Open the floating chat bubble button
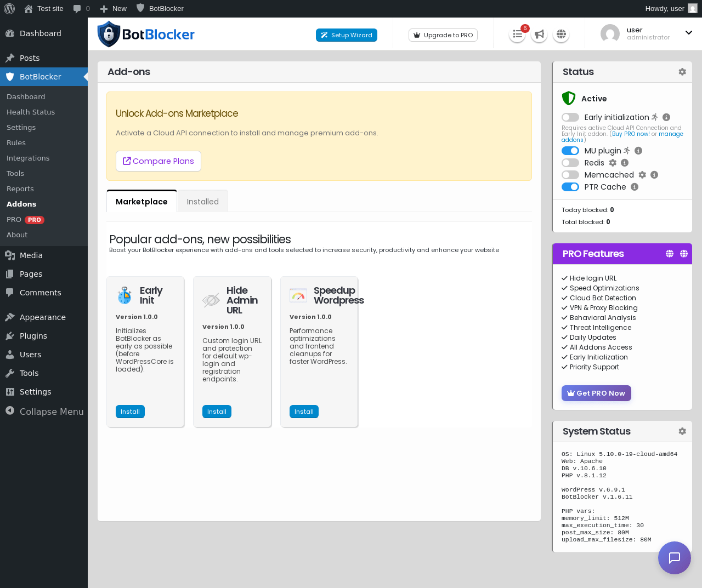 tap(675, 558)
